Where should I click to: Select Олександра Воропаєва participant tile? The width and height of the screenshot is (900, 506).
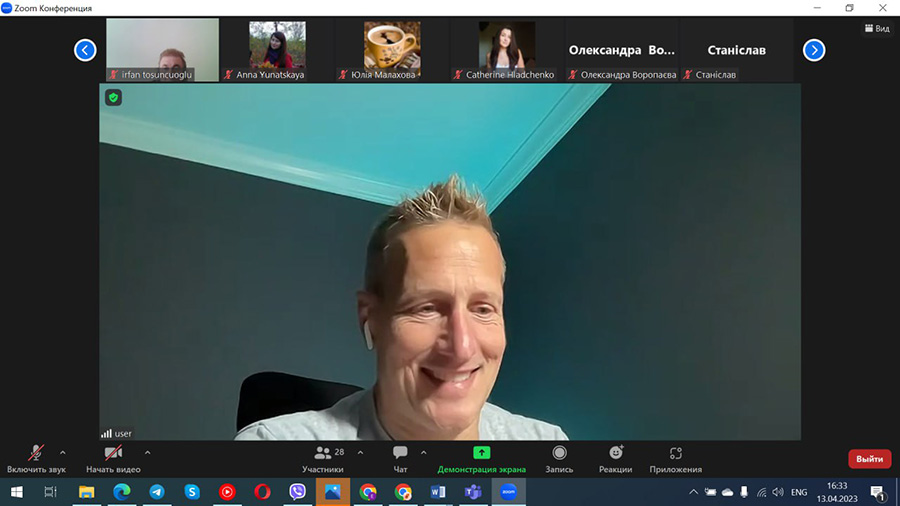(622, 50)
